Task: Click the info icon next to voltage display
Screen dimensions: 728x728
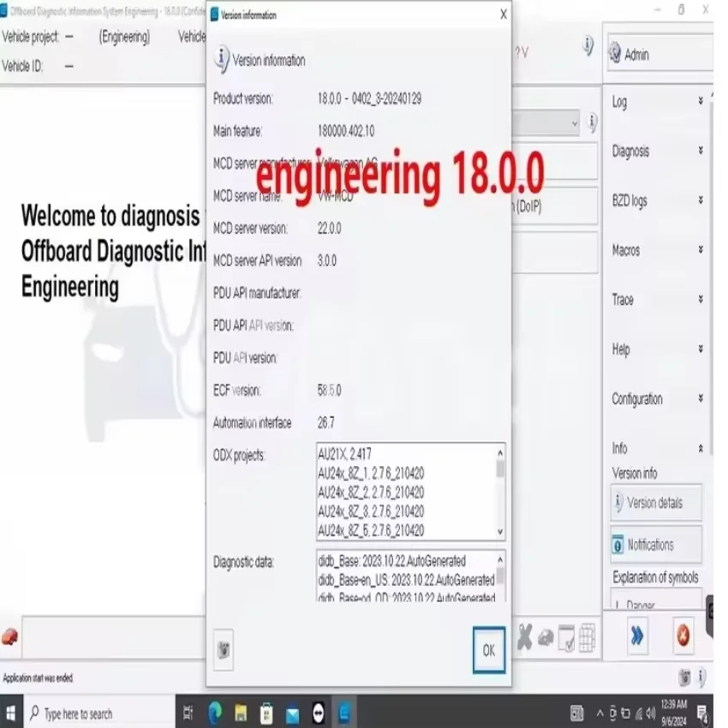Action: [588, 45]
